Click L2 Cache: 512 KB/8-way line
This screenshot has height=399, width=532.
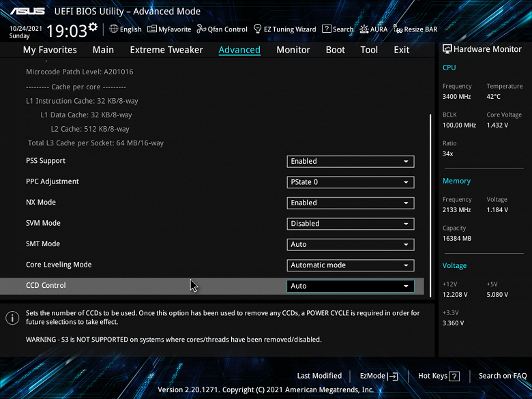click(90, 130)
